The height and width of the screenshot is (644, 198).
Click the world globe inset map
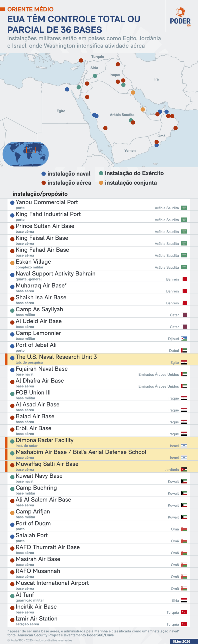(26, 154)
